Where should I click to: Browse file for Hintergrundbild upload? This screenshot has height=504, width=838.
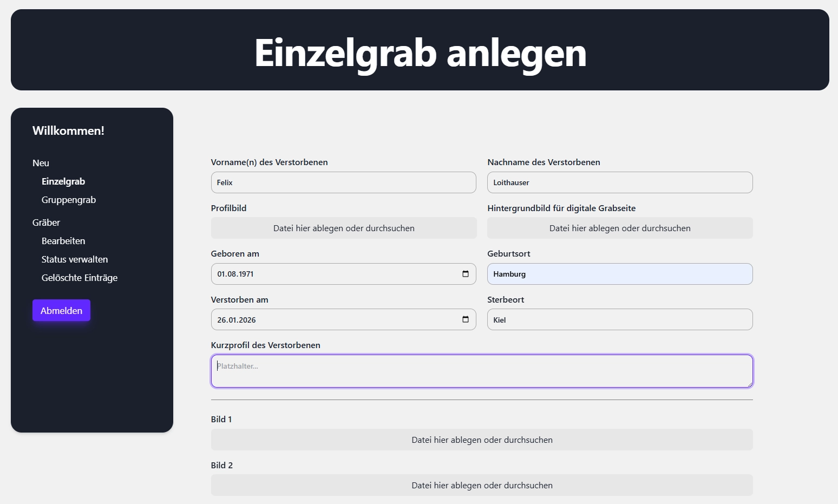(620, 228)
